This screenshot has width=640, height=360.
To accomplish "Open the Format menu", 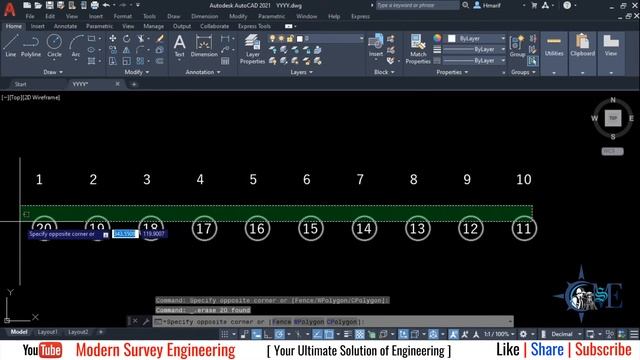I will [122, 16].
